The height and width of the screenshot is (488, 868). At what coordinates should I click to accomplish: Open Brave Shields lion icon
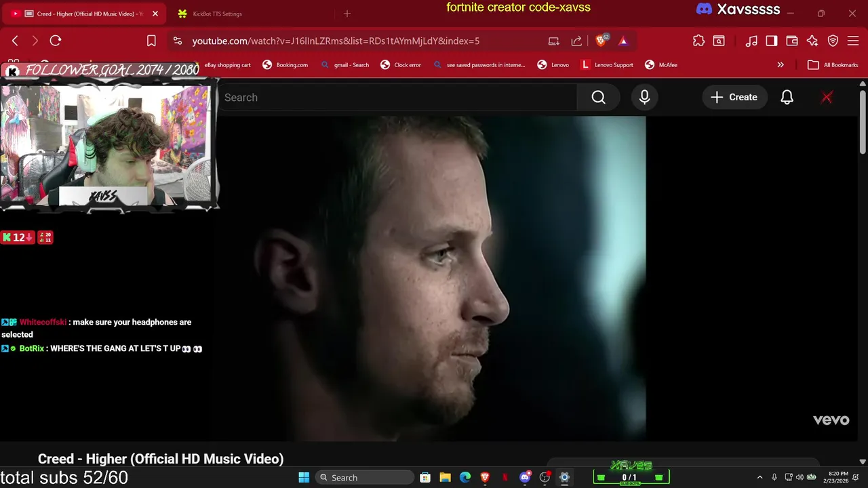pos(601,41)
